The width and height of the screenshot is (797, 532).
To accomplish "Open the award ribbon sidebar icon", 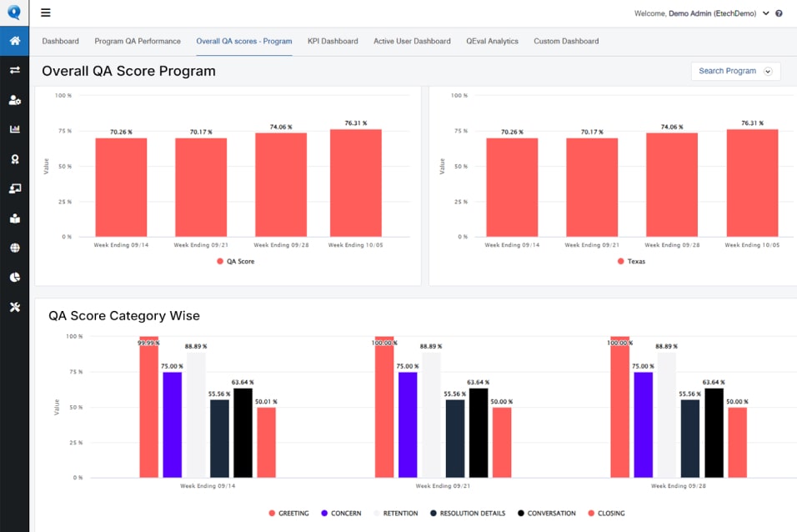I will pyautogui.click(x=15, y=159).
